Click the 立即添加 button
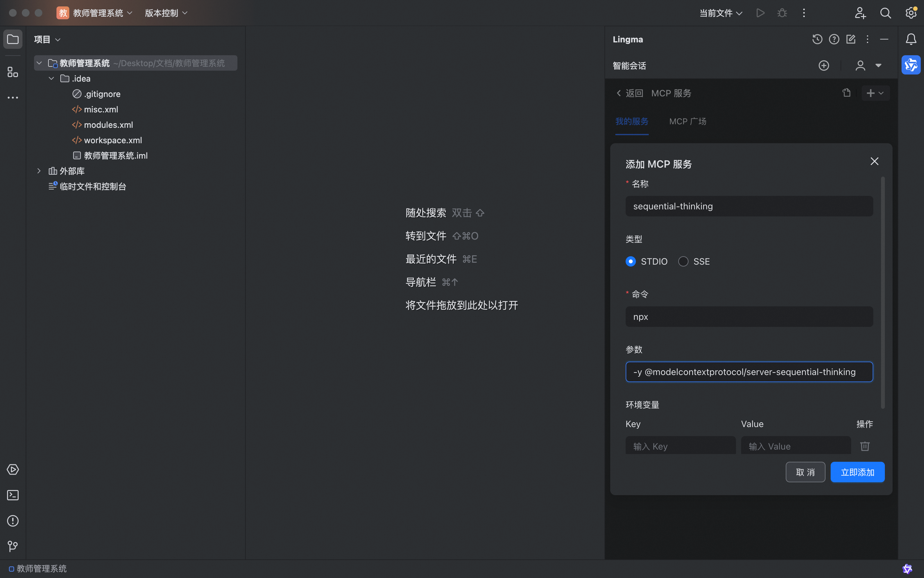This screenshot has width=924, height=578. [x=858, y=472]
